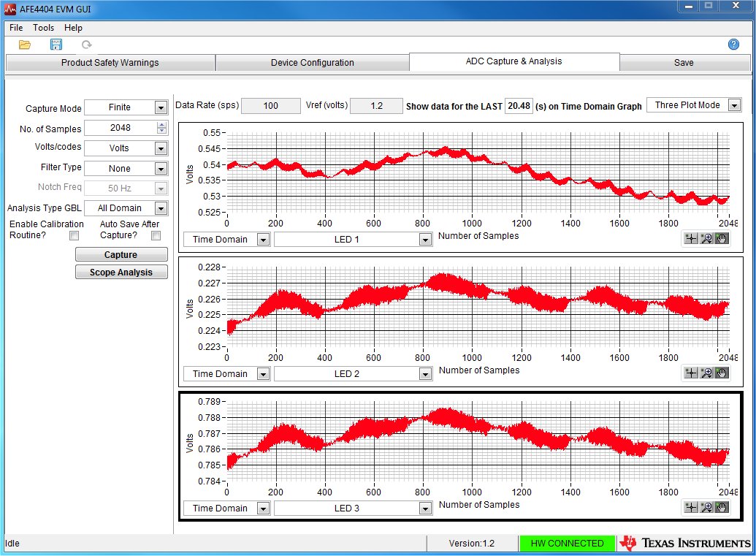Switch to Product Safety Warnings tab

[x=110, y=63]
